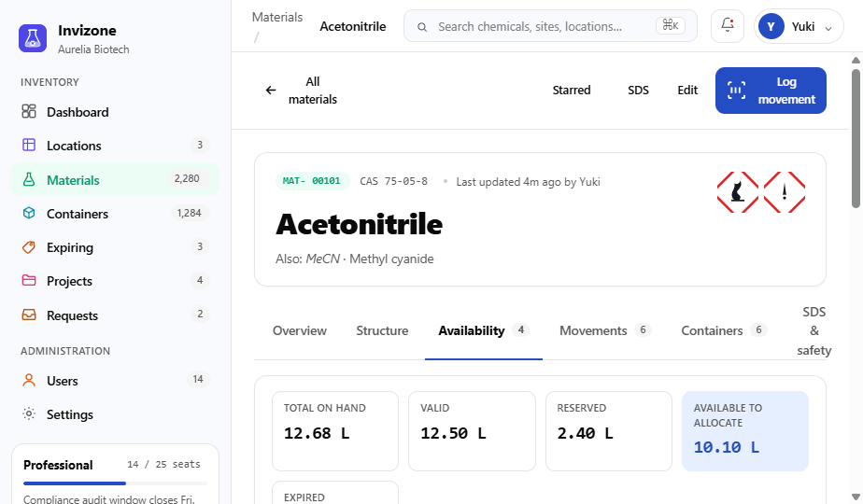Select the Availability tab
This screenshot has width=863, height=504.
coord(483,330)
